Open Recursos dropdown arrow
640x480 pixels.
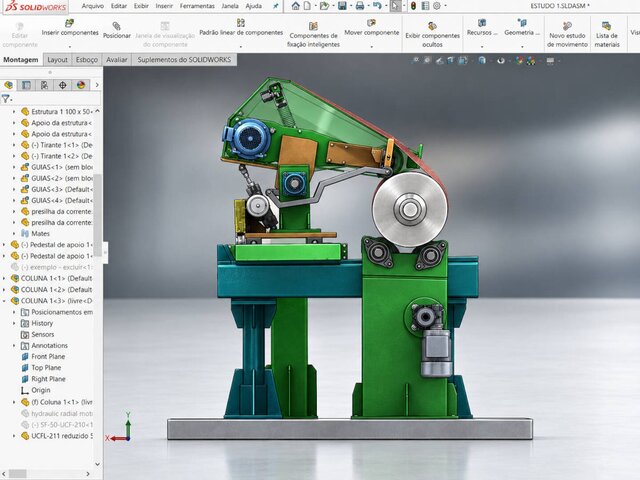482,46
